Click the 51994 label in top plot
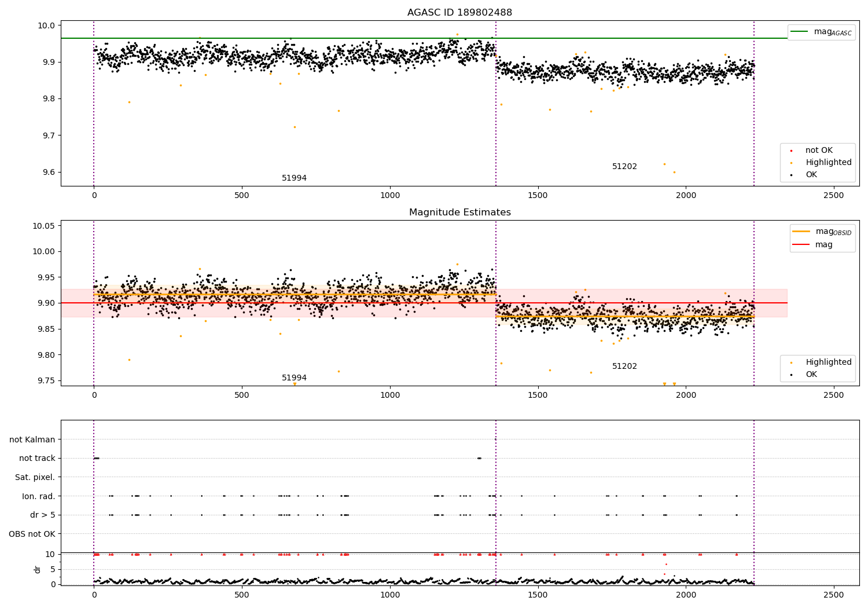 (x=294, y=178)
